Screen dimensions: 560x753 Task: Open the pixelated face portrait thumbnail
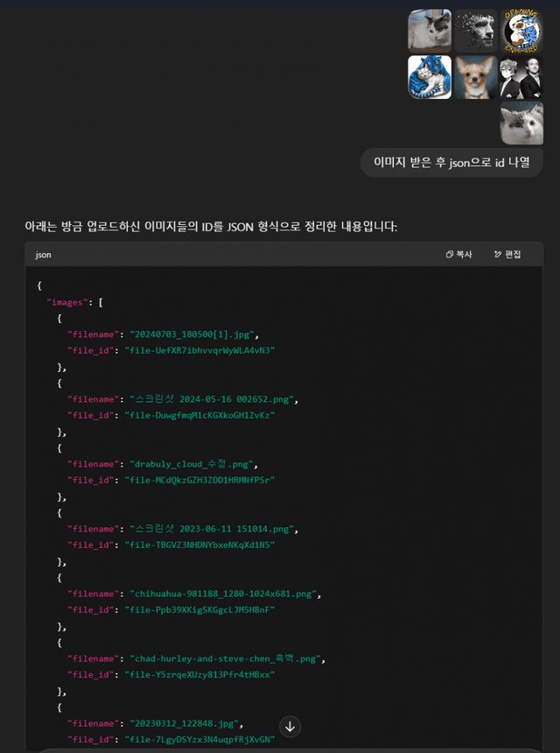tap(476, 31)
